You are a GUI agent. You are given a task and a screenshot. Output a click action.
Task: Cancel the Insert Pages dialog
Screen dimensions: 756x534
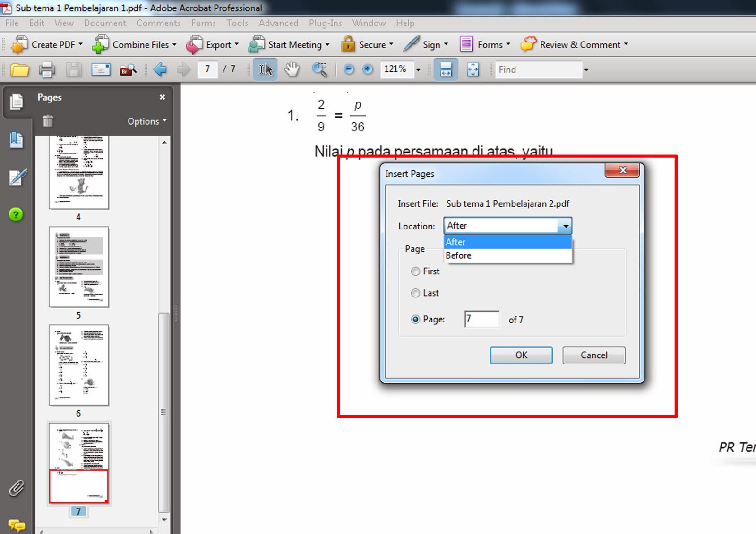coord(594,355)
